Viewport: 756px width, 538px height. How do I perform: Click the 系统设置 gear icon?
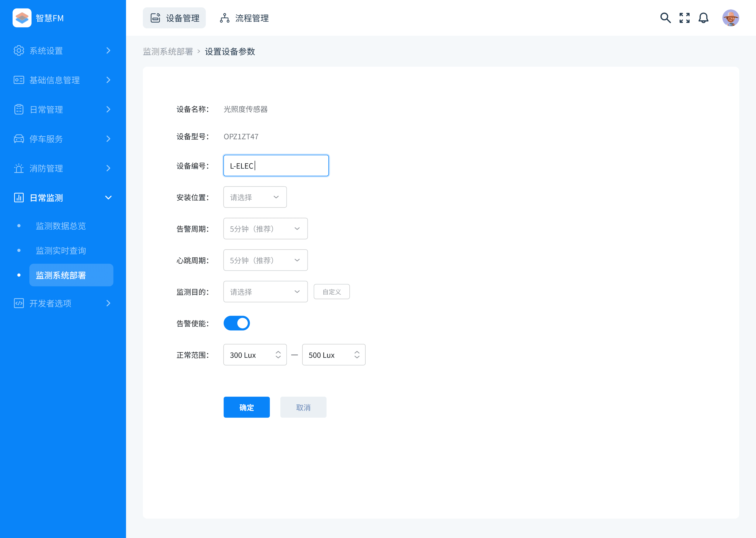coord(19,50)
